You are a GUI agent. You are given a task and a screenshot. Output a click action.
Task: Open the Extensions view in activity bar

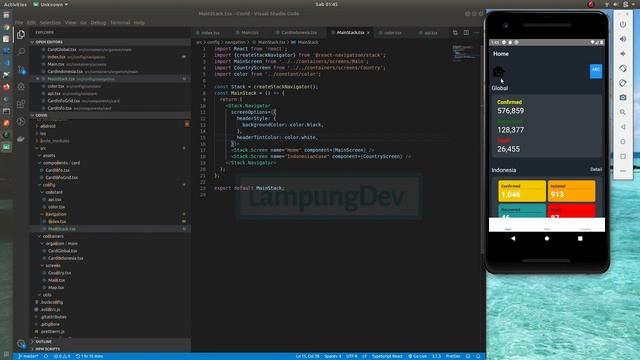(21, 104)
